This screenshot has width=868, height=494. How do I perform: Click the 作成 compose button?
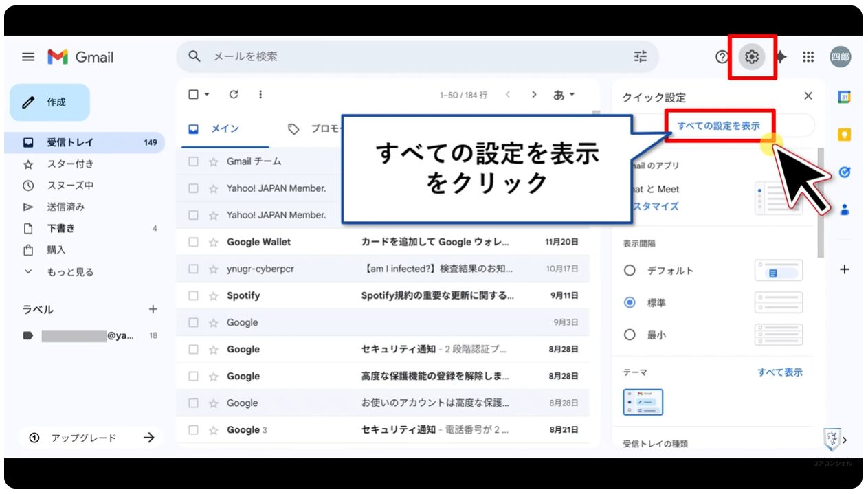(x=49, y=102)
